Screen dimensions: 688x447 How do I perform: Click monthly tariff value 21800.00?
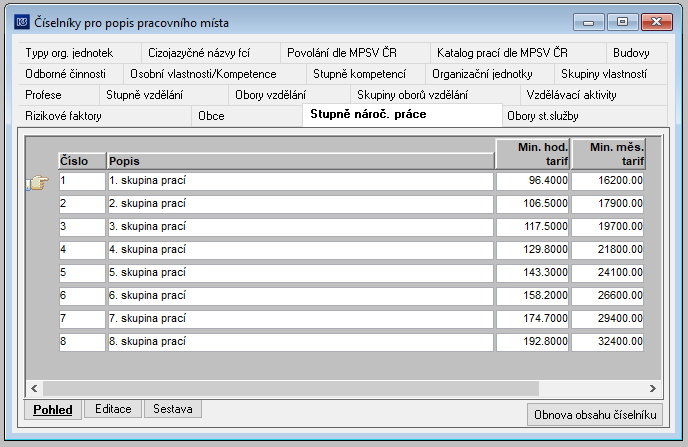pyautogui.click(x=608, y=250)
